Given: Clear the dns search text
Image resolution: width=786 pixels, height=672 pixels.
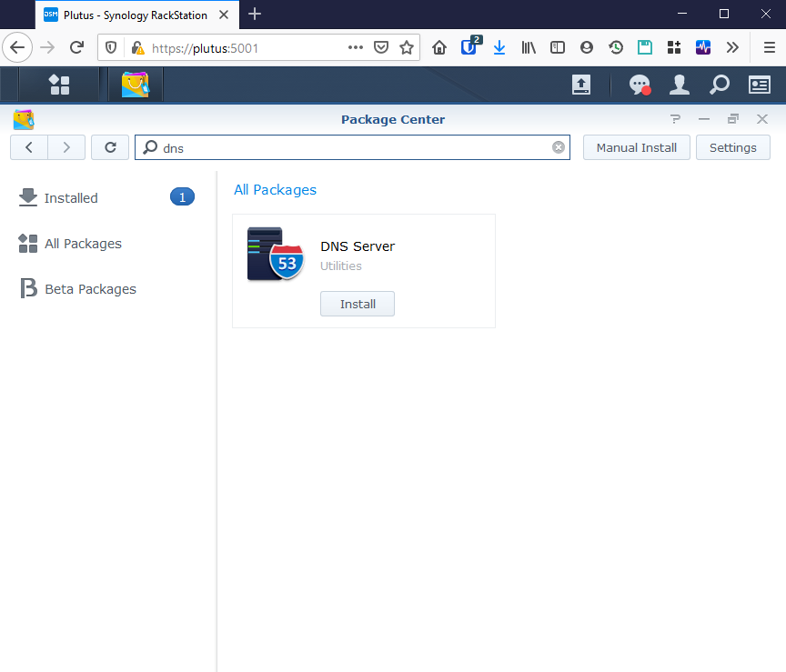Looking at the screenshot, I should click(559, 147).
